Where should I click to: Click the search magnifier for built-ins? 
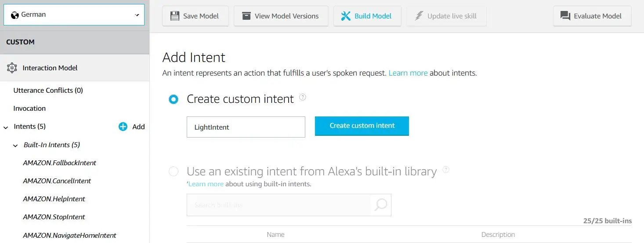point(381,205)
